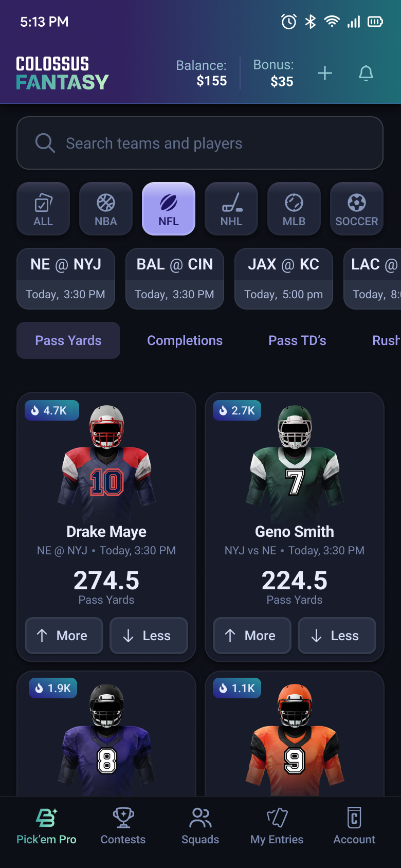Filter by JAX @ KC game
The image size is (401, 868).
[x=284, y=279]
